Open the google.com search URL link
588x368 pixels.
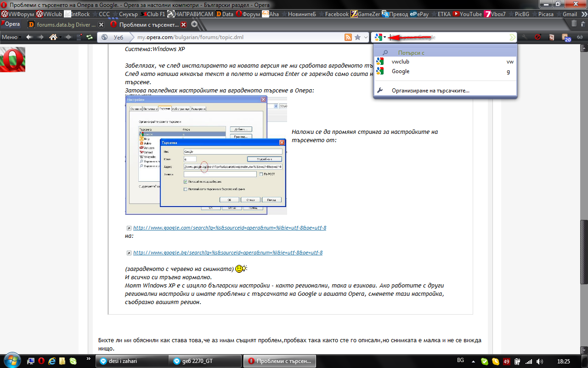pyautogui.click(x=230, y=228)
